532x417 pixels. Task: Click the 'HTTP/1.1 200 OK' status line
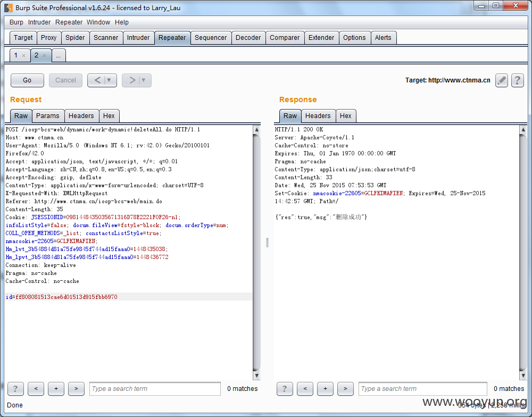coord(299,130)
